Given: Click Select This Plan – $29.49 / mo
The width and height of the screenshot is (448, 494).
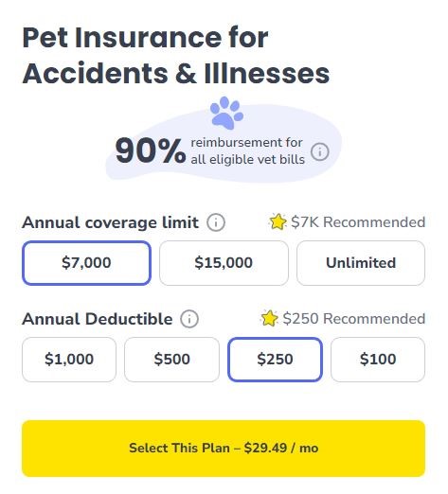Looking at the screenshot, I should click(x=224, y=449).
